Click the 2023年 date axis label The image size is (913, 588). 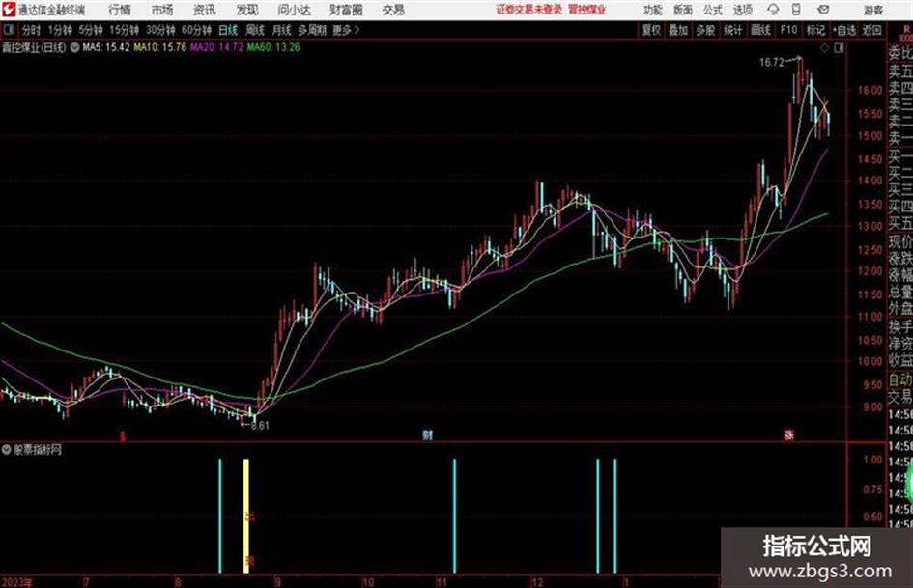(17, 582)
